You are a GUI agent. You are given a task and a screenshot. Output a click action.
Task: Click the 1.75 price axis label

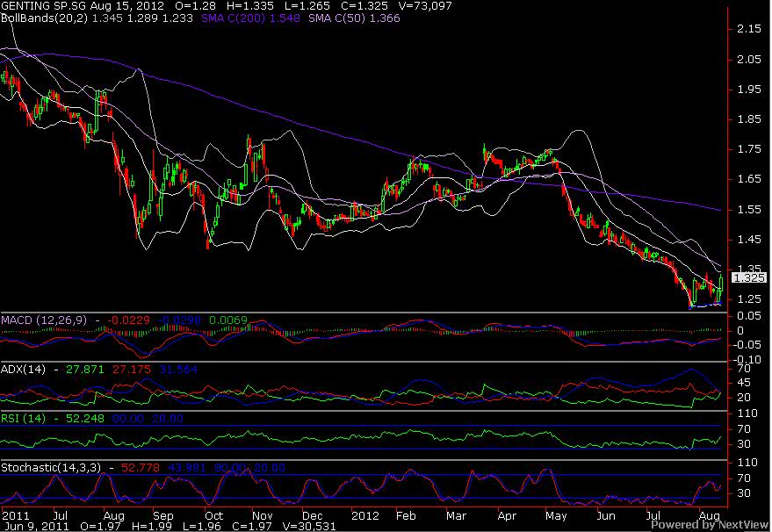point(749,149)
